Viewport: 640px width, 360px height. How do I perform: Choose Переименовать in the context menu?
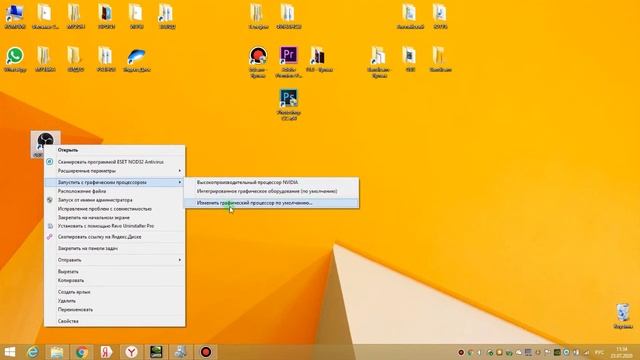point(114,309)
